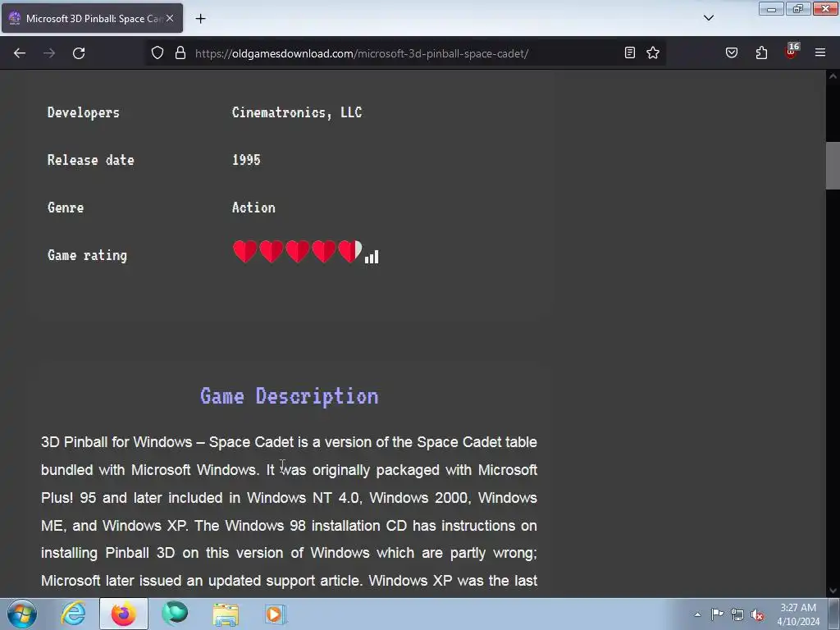Click the scrollbar up arrow
Screen dimensions: 840x630
coord(833,76)
